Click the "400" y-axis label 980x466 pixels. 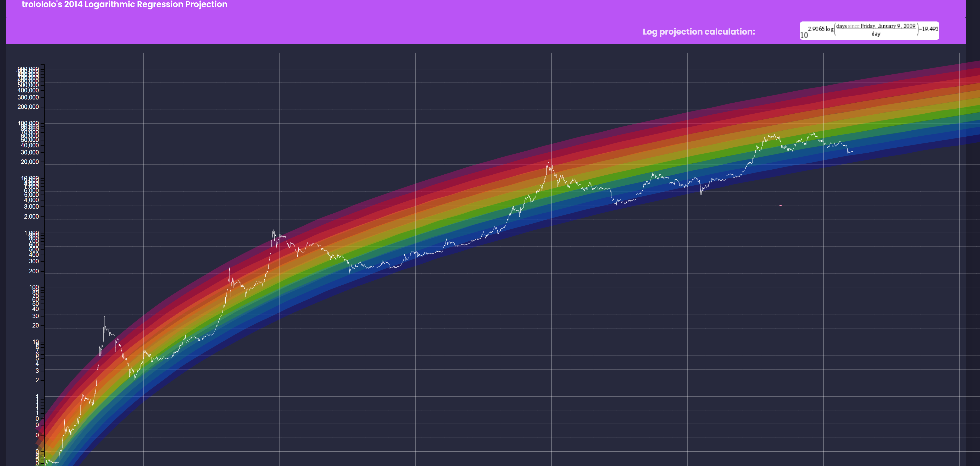(34, 255)
